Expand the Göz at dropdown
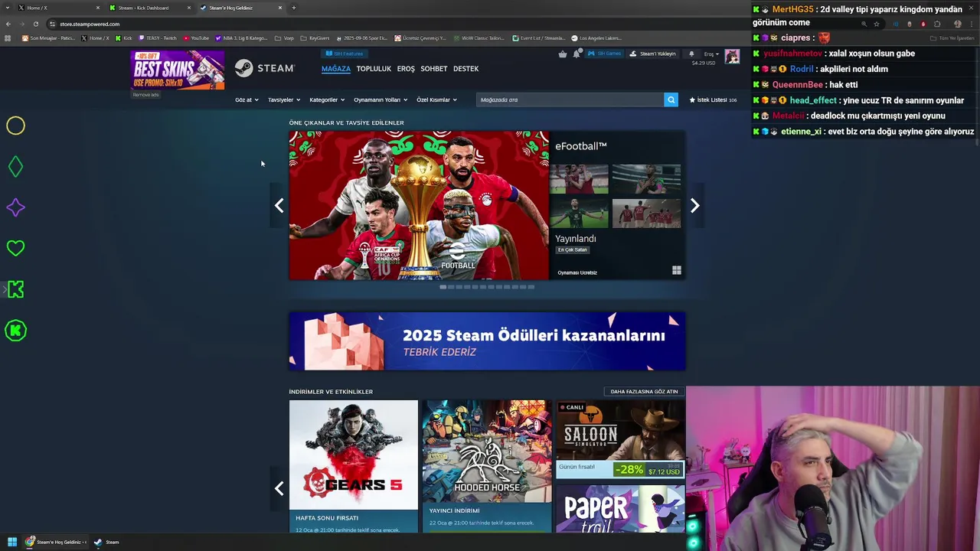This screenshot has height=551, width=980. tap(247, 99)
